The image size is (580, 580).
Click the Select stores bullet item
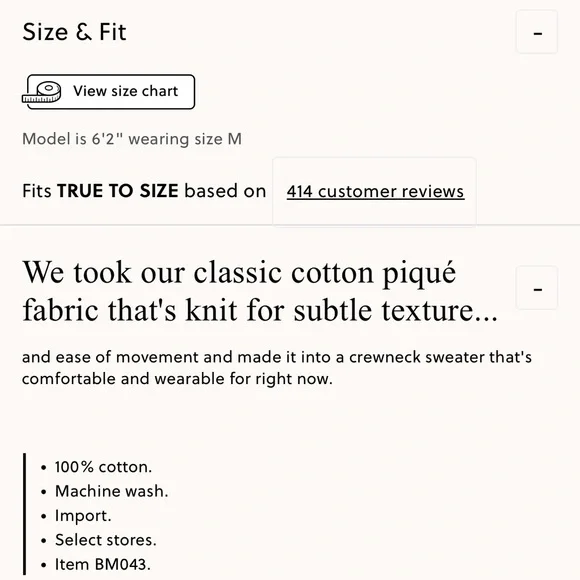(105, 540)
